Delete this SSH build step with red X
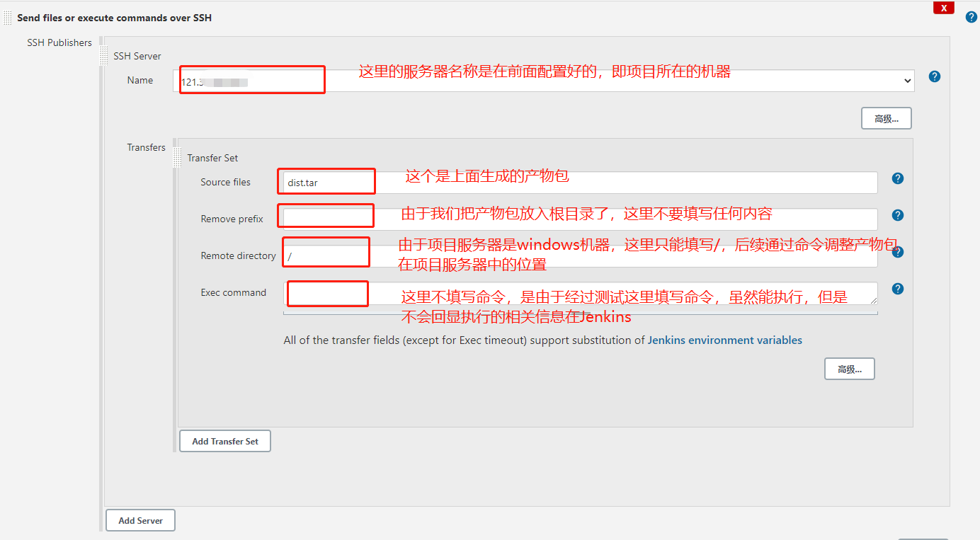The width and height of the screenshot is (980, 540). (944, 8)
